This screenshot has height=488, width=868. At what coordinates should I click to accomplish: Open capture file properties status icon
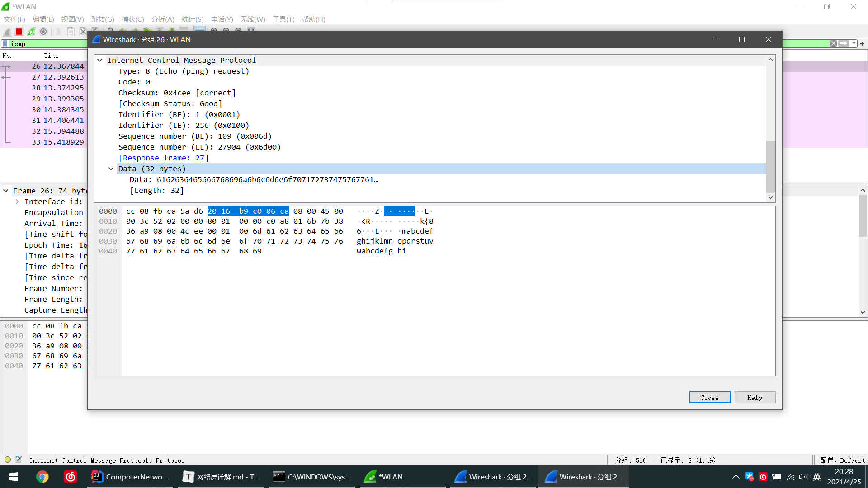tap(19, 460)
